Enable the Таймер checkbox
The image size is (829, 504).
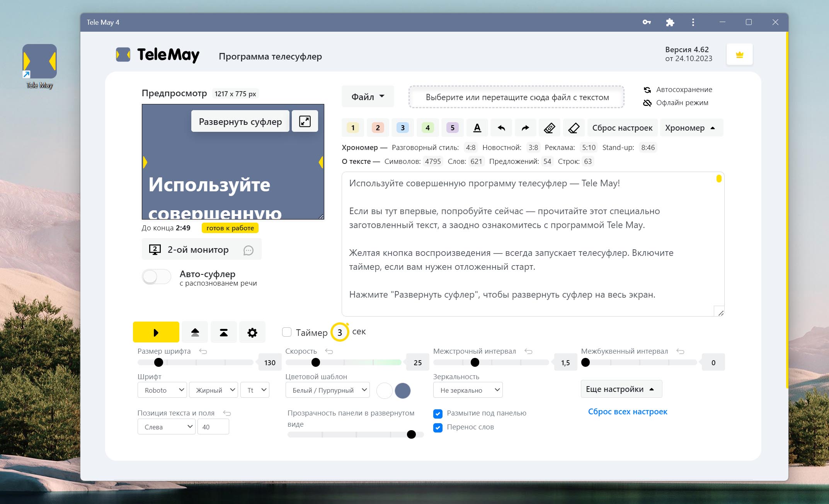(x=287, y=332)
